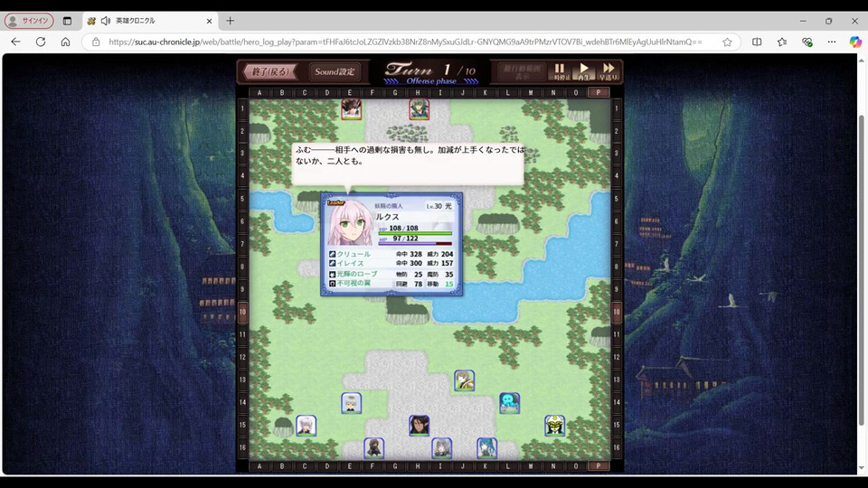The height and width of the screenshot is (488, 868).
Task: Close the 英雄クロニクル tab
Action: click(x=209, y=21)
